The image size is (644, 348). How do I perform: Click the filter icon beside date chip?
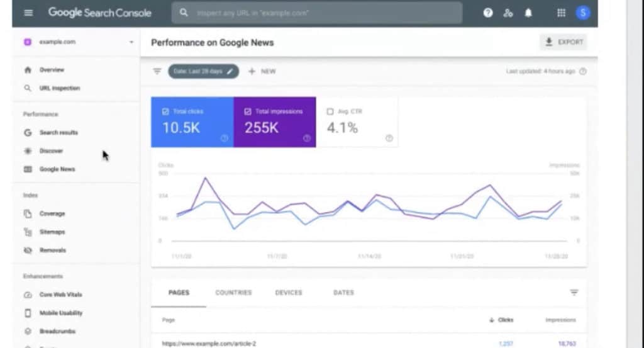(x=157, y=71)
